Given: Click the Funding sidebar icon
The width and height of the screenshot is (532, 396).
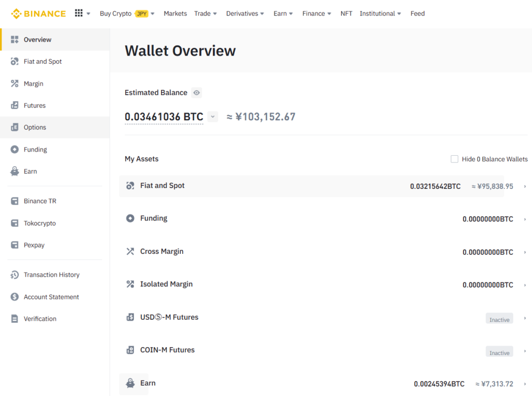Looking at the screenshot, I should pyautogui.click(x=15, y=149).
